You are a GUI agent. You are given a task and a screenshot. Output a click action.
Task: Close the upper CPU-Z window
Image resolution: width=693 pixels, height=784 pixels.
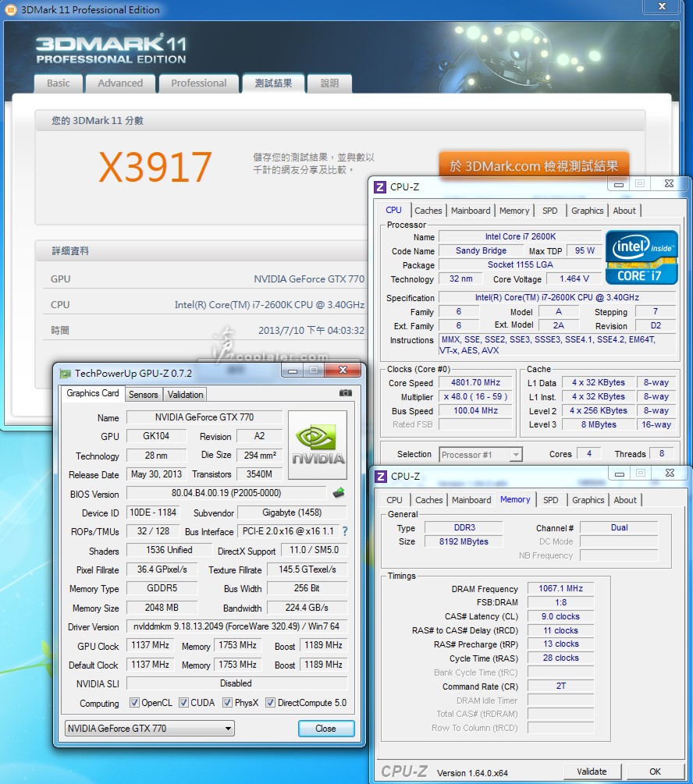click(669, 183)
